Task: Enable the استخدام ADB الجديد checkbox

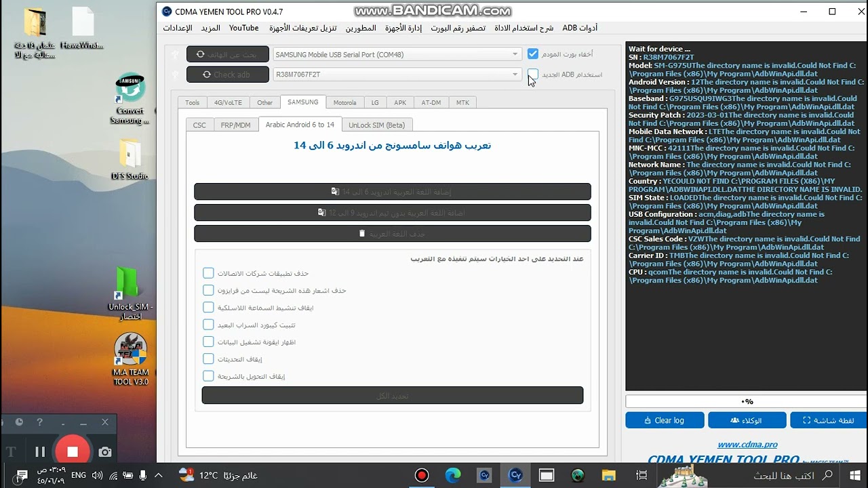Action: coord(532,74)
